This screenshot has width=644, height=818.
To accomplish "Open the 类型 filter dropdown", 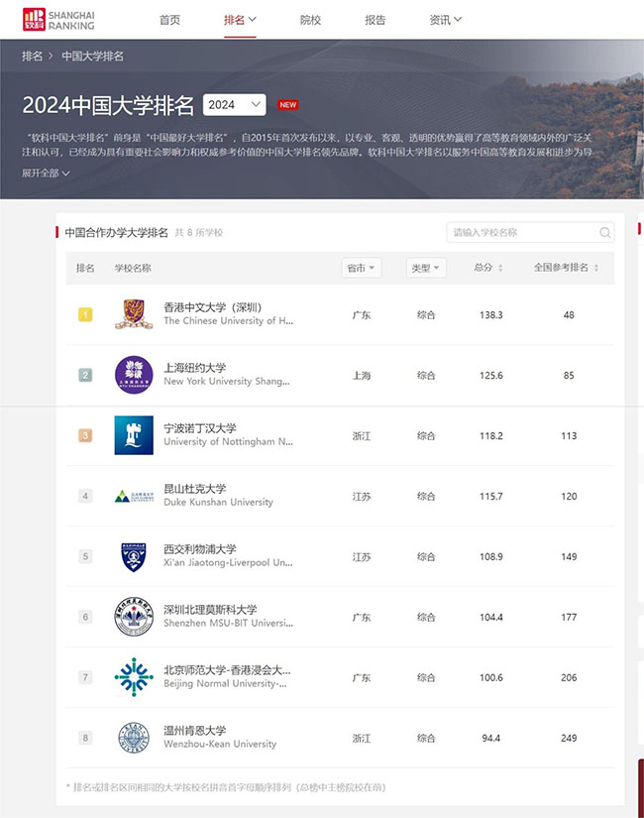I will [426, 268].
